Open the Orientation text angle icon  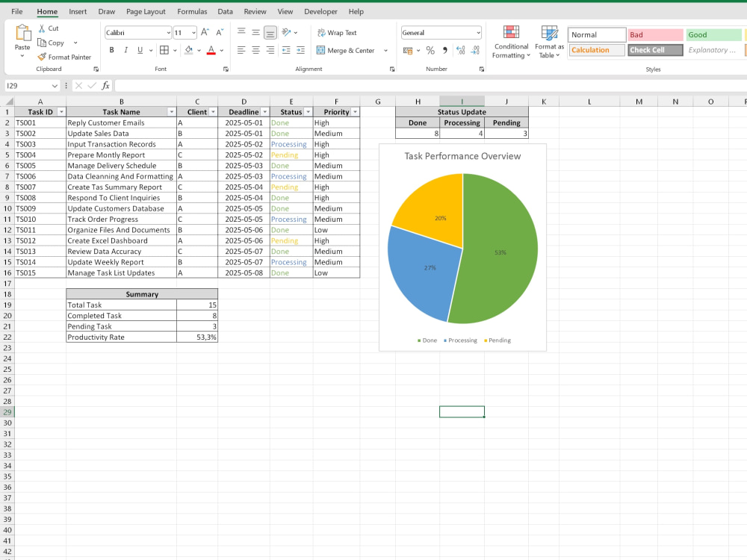point(286,32)
